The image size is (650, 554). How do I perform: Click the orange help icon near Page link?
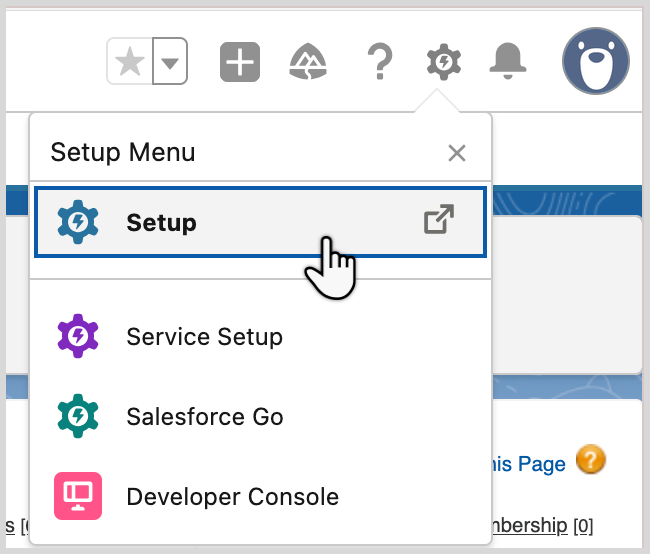click(x=591, y=459)
